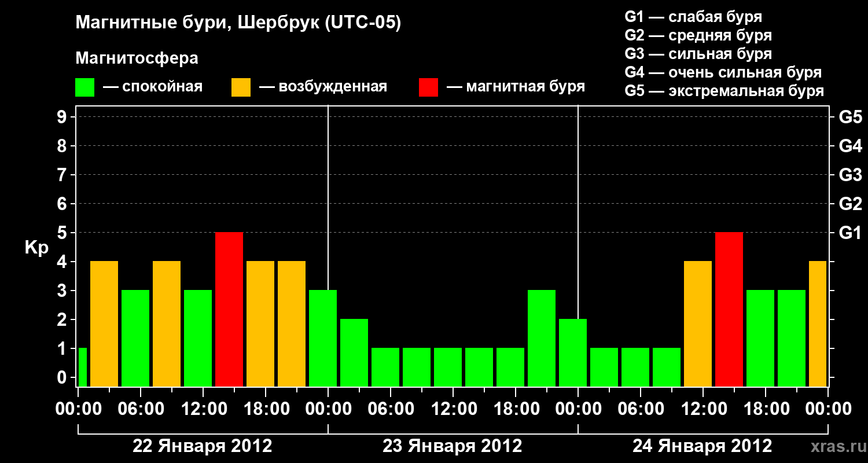Click the '24 Января 2012' date label
The width and height of the screenshot is (868, 463).
tap(703, 446)
